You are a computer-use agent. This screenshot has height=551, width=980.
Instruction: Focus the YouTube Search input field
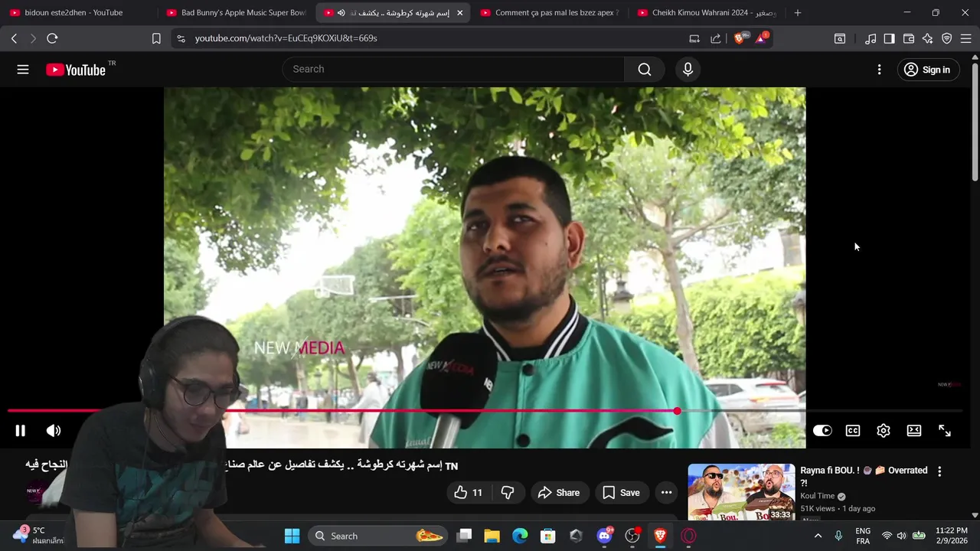click(453, 69)
